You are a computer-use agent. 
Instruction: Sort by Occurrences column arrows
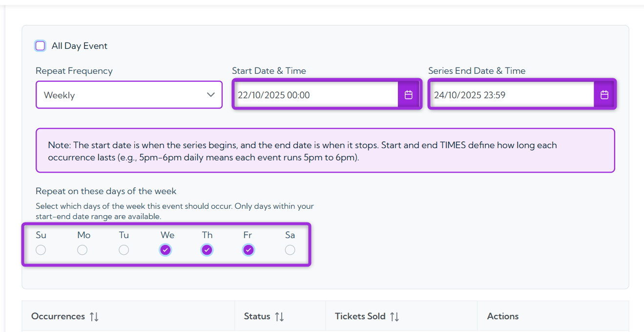tap(94, 317)
